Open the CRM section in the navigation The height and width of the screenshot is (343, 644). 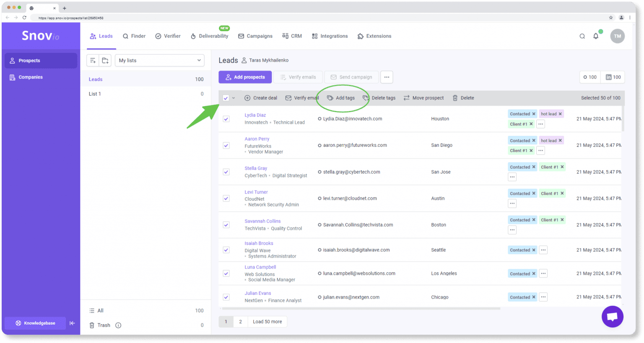292,36
